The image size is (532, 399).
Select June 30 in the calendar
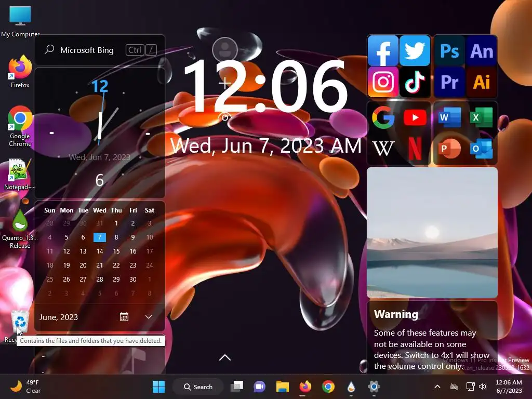click(x=133, y=279)
